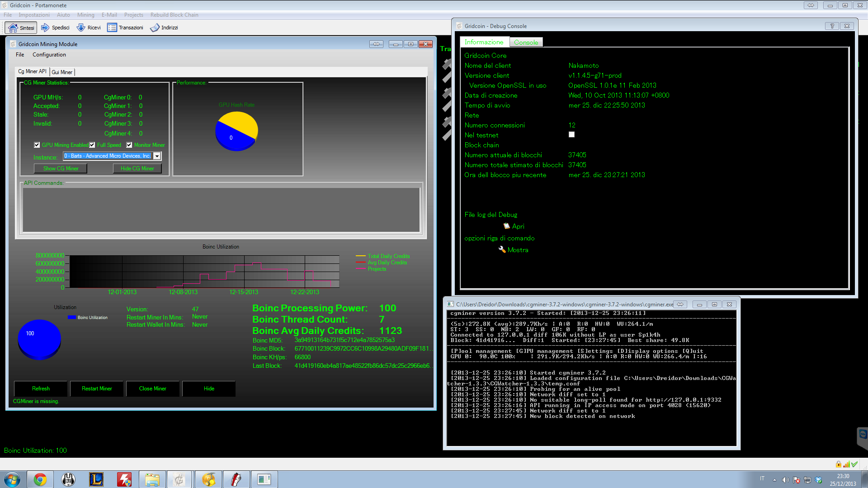Open the wallet Impostazioni menu

(x=34, y=15)
